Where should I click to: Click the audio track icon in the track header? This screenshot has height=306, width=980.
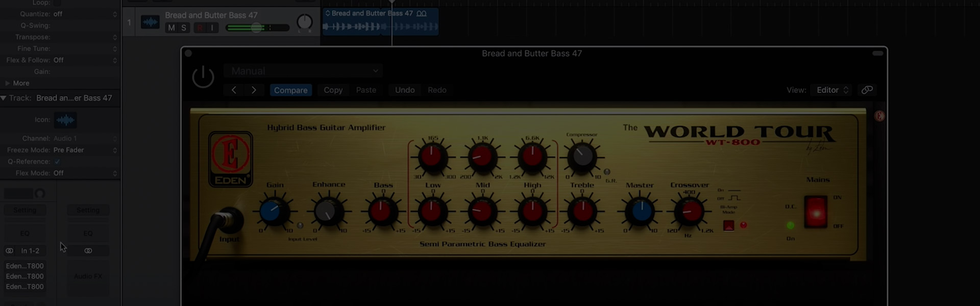pos(150,22)
